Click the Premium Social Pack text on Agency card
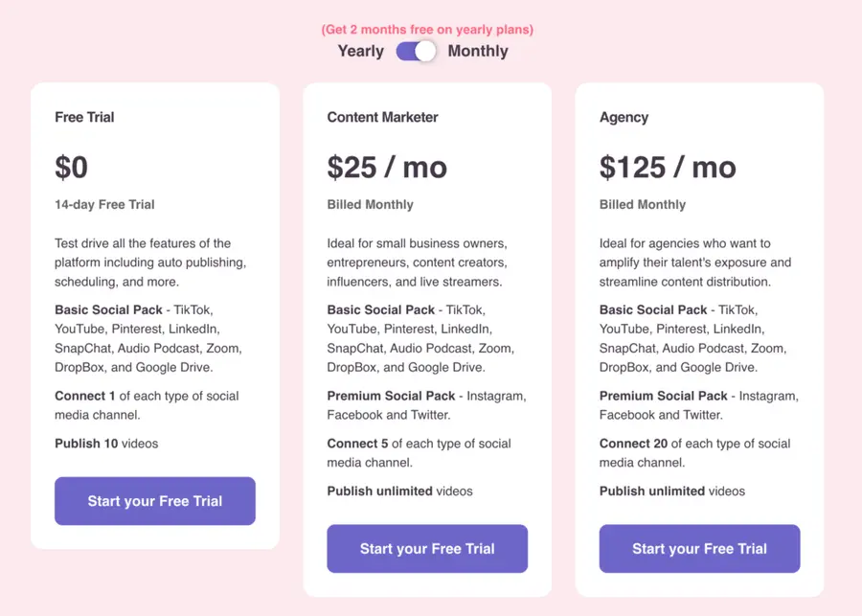862x616 pixels. (x=663, y=396)
